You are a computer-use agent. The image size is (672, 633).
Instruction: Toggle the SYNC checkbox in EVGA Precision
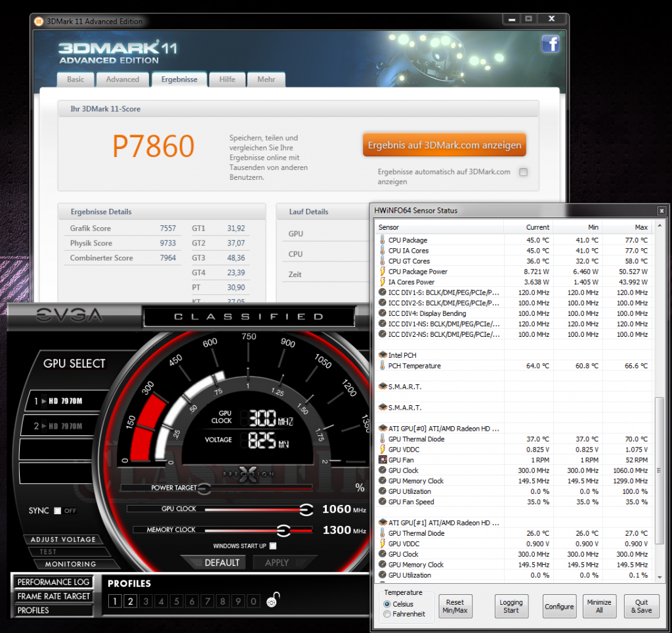pyautogui.click(x=58, y=511)
